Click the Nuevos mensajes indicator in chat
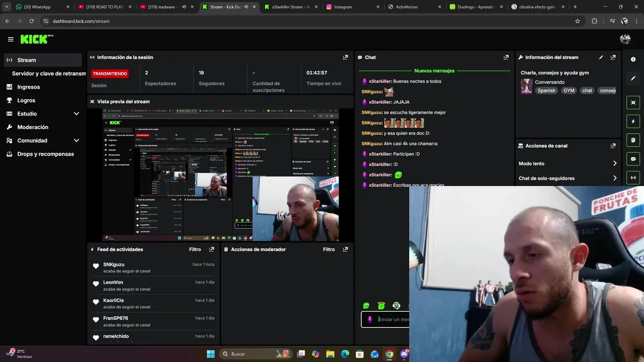The image size is (644, 362). [x=434, y=71]
